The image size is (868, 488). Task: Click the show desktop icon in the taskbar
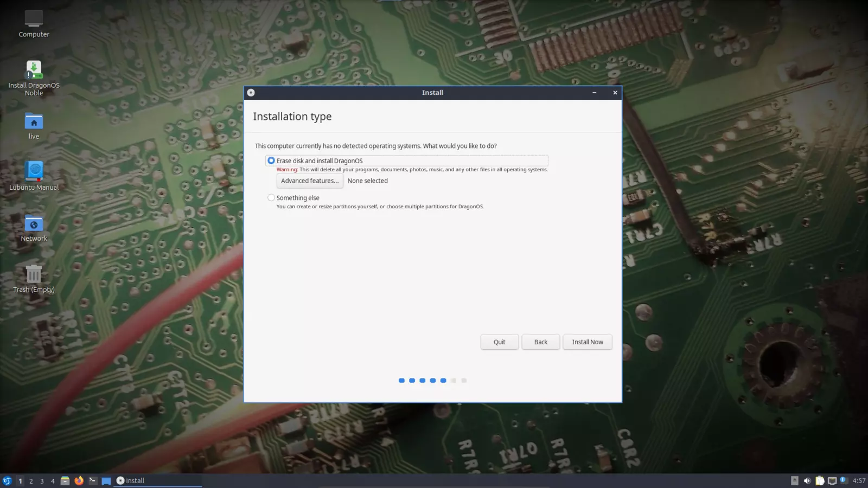tap(106, 481)
